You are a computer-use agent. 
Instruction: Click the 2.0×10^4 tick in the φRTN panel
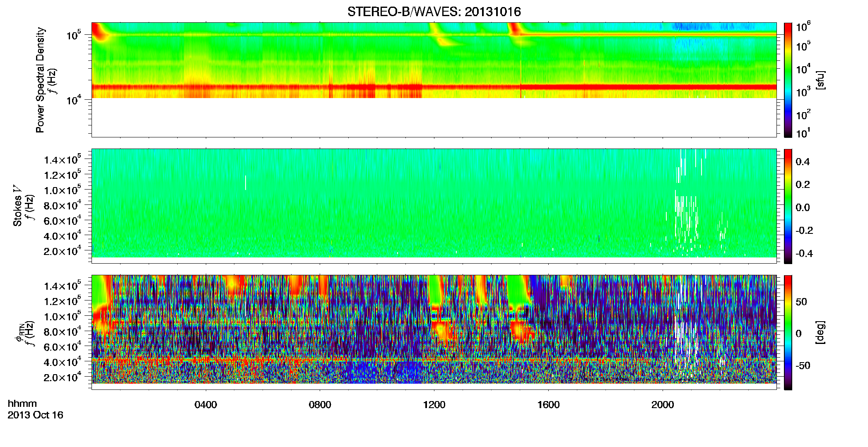(63, 377)
